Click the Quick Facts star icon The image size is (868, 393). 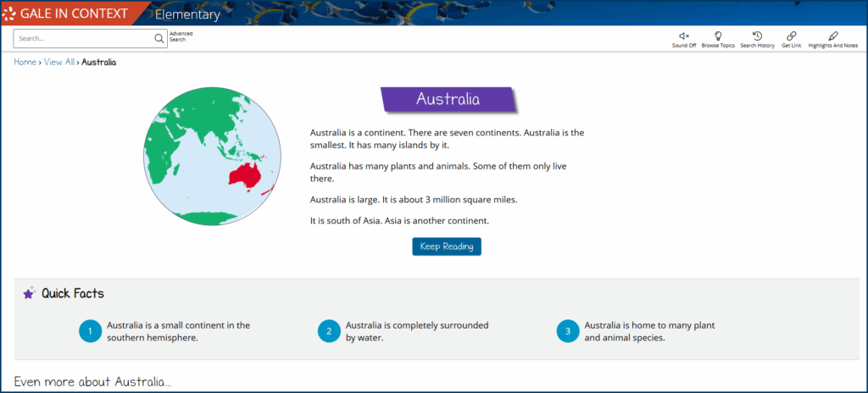(29, 293)
